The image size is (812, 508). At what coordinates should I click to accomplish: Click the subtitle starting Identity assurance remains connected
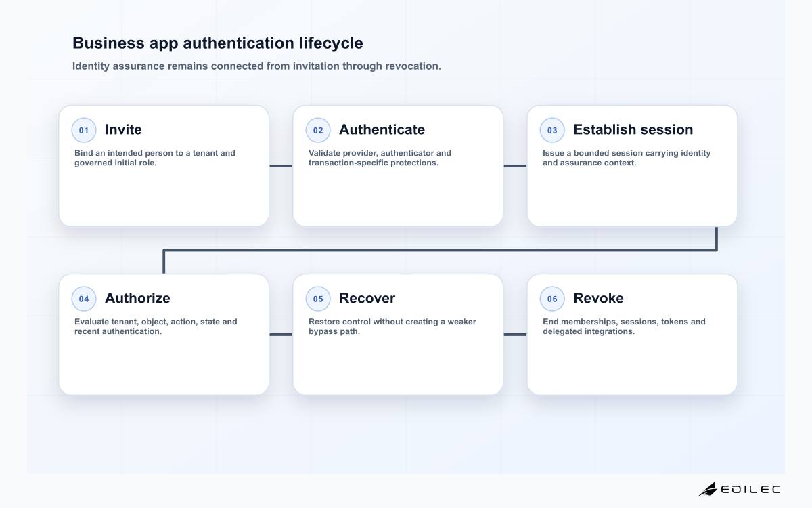pos(256,66)
